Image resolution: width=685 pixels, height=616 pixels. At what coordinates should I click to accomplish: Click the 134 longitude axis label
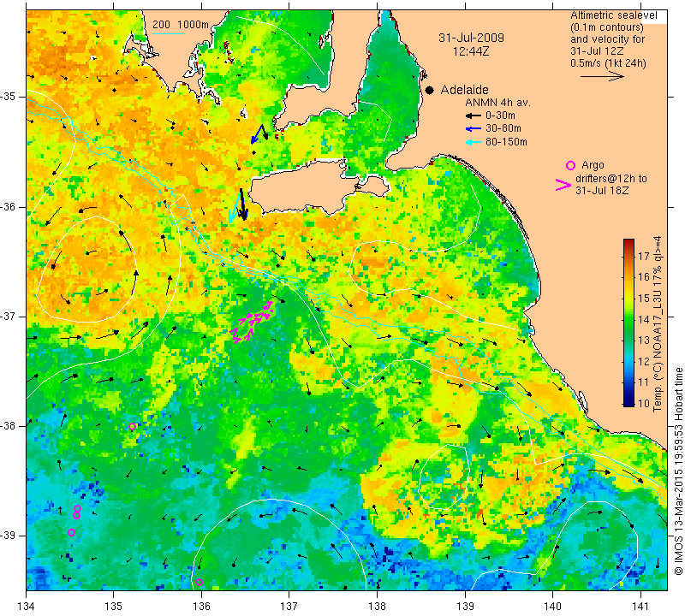(27, 607)
